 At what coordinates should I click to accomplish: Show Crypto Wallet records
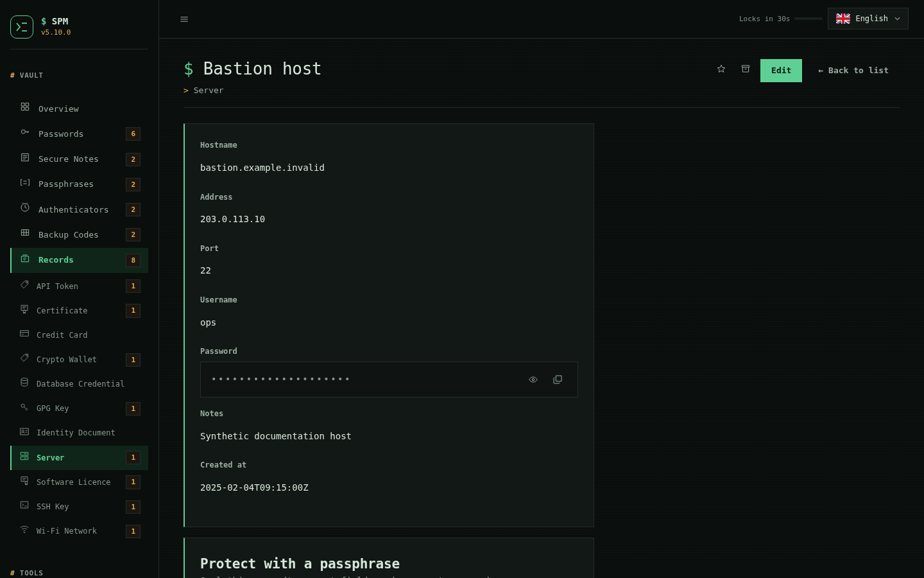tap(80, 359)
